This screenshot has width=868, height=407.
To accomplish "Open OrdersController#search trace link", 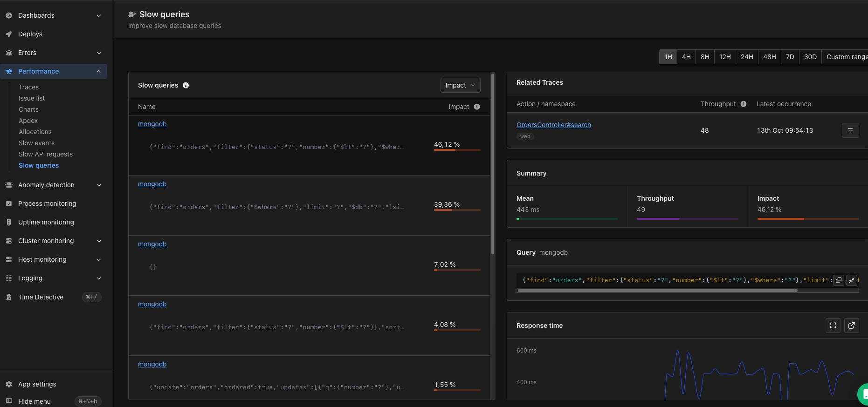I will click(554, 125).
